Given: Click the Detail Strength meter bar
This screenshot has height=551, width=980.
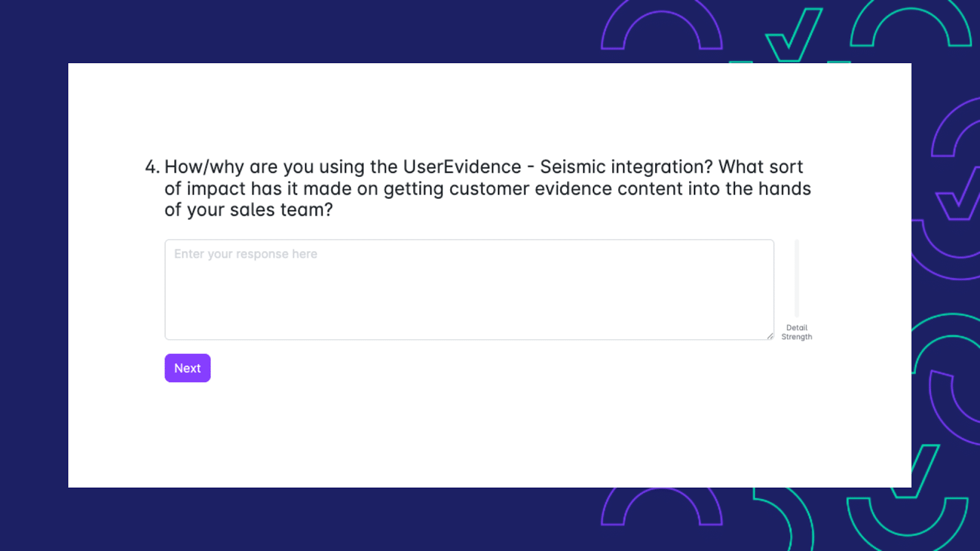Looking at the screenshot, I should point(797,278).
